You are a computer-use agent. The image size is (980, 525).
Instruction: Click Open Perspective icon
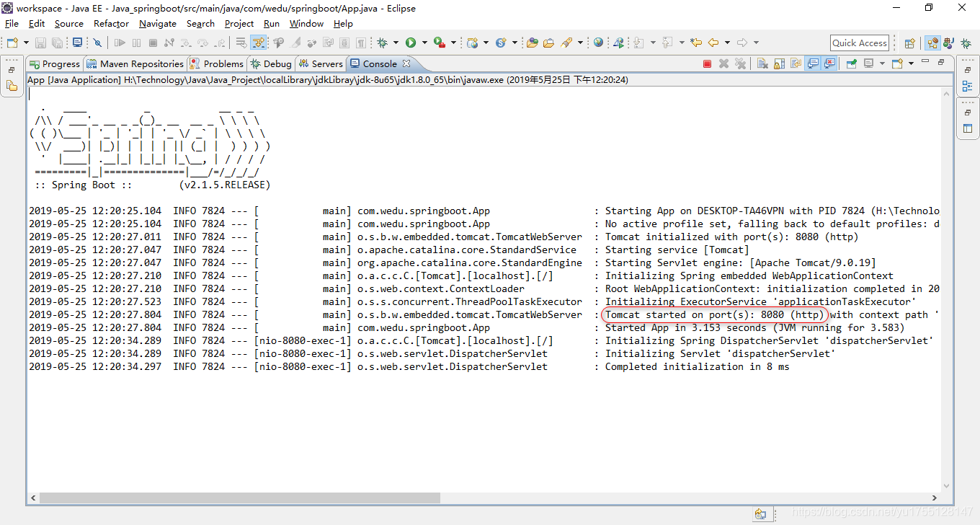click(x=909, y=43)
